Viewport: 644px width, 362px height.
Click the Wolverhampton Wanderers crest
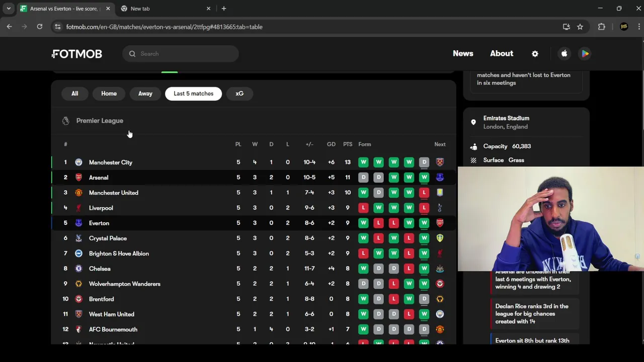click(78, 284)
